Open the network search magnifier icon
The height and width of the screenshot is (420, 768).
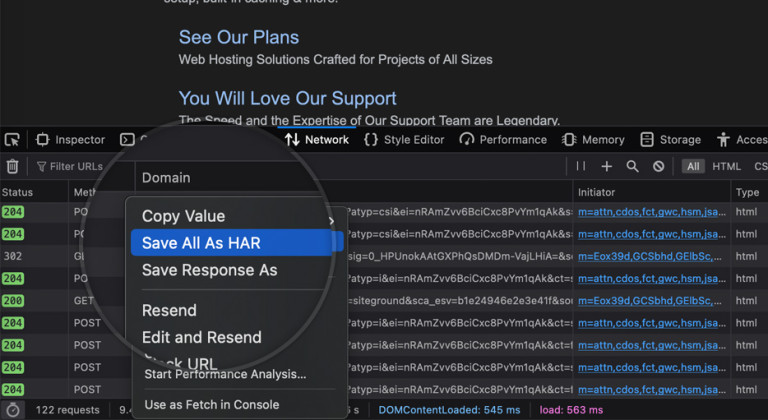click(x=632, y=167)
